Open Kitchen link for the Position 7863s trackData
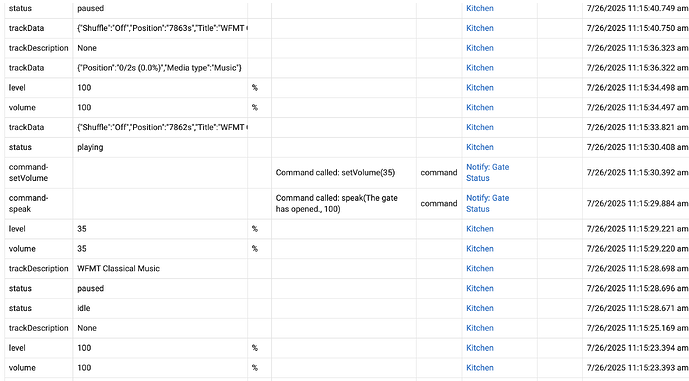689x381 pixels. pyautogui.click(x=480, y=28)
